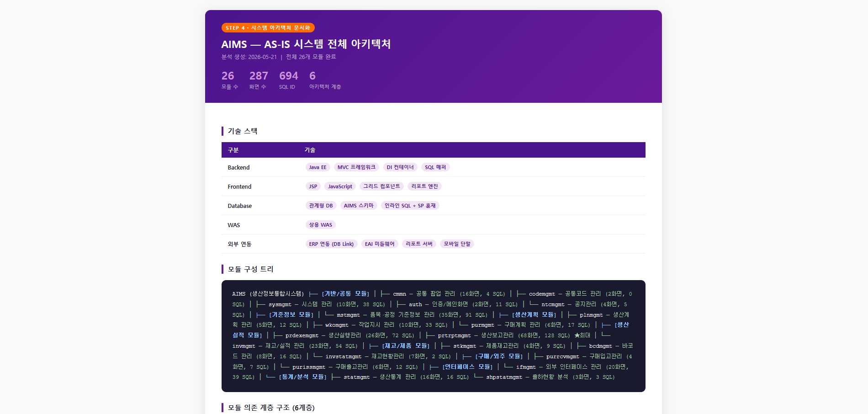This screenshot has width=868, height=414.
Task: Select the purissmgmt 구매출고관리 entry
Action: pos(355,367)
